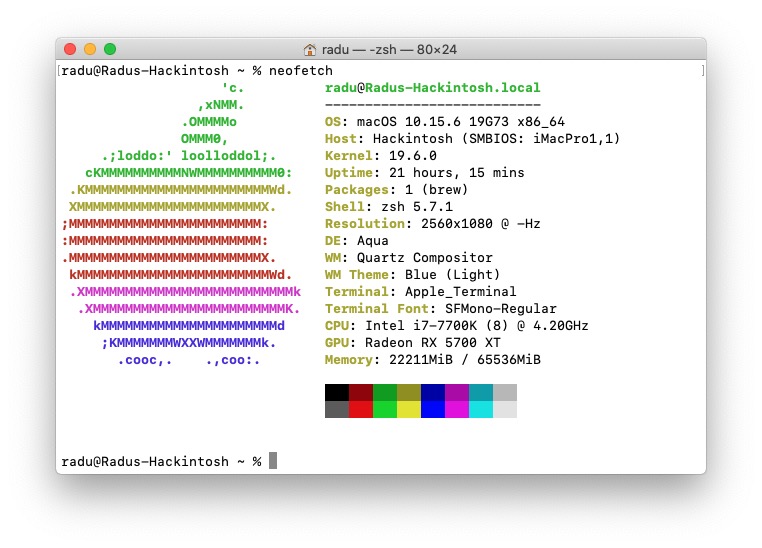
Task: Select the Host line 'Hackintosh (SMBIOS: iMacPro1,1)'
Action: tap(497, 139)
